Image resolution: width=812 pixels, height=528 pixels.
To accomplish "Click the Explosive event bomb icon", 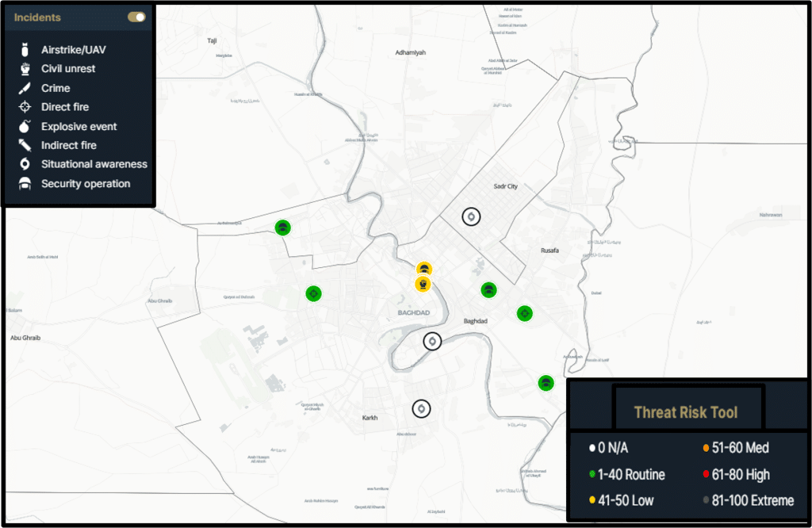I will click(x=25, y=126).
